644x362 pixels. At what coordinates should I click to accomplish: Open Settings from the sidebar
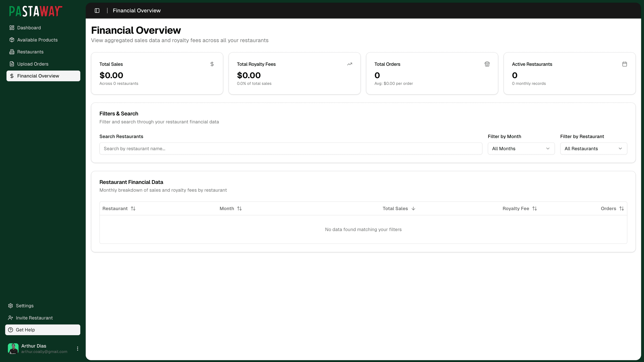coord(24,305)
